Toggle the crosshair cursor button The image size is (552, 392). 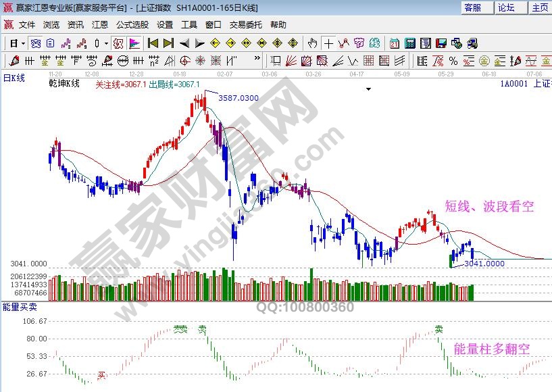pyautogui.click(x=328, y=43)
